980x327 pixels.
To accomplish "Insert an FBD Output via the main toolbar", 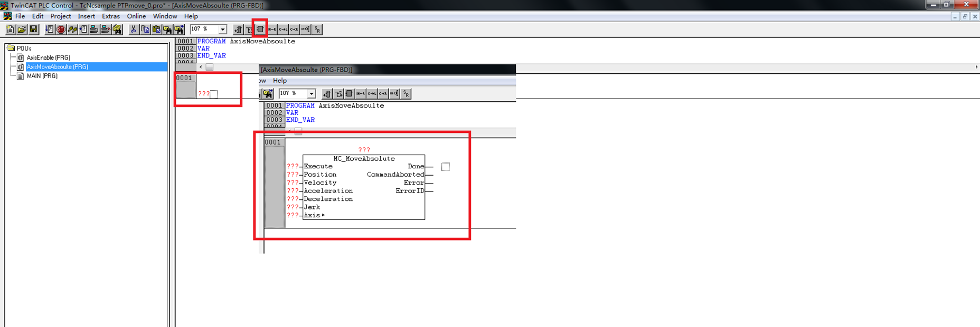I will (x=249, y=29).
